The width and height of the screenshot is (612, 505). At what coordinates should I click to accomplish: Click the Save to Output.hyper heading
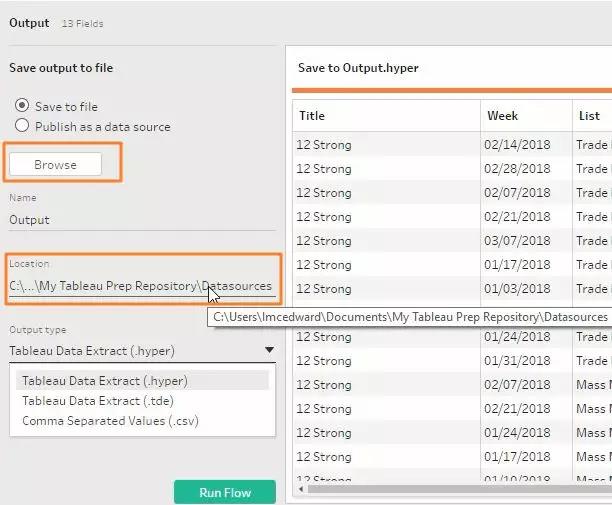click(358, 68)
